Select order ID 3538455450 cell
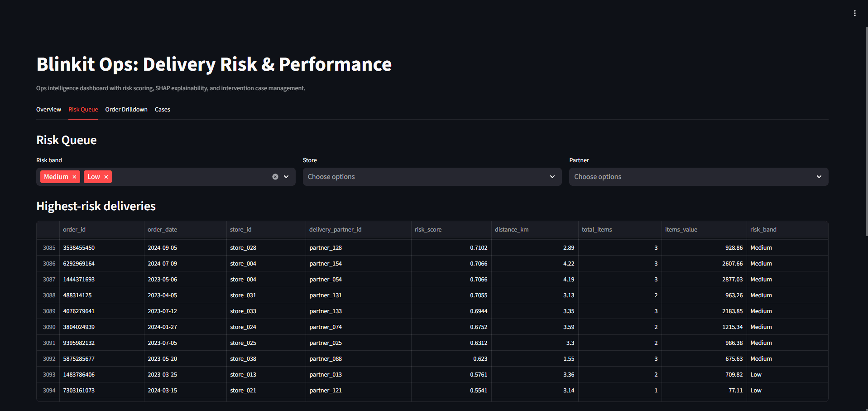Screen dimensions: 868x411 [102, 248]
